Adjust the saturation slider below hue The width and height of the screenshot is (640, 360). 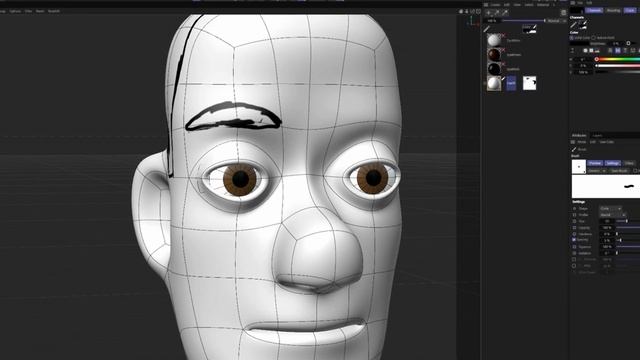pos(617,66)
